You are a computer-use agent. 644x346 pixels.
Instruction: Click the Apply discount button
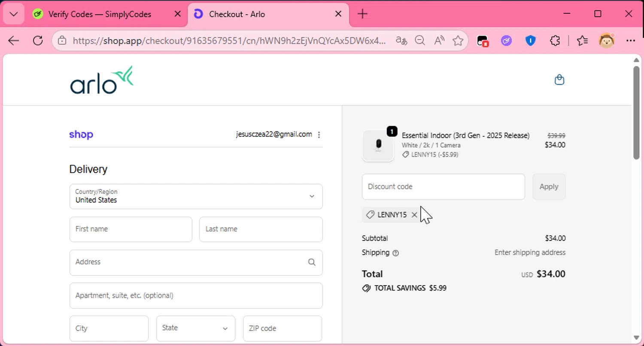click(x=549, y=187)
